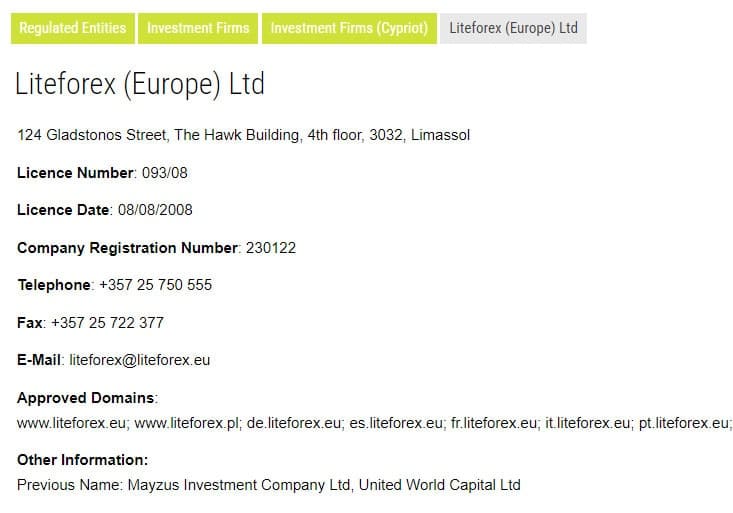Screen dimensions: 733x513
Task: Click the fax number +357 25 722 377
Action: pos(107,322)
